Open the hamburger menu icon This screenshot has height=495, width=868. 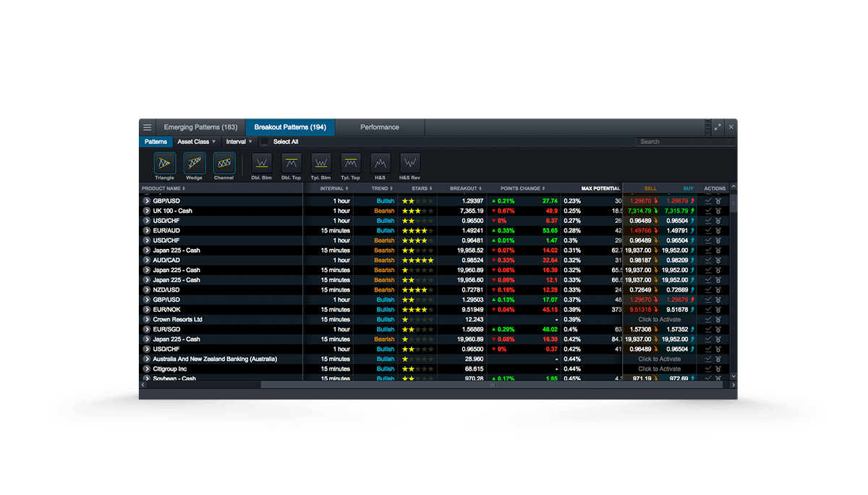pos(147,127)
